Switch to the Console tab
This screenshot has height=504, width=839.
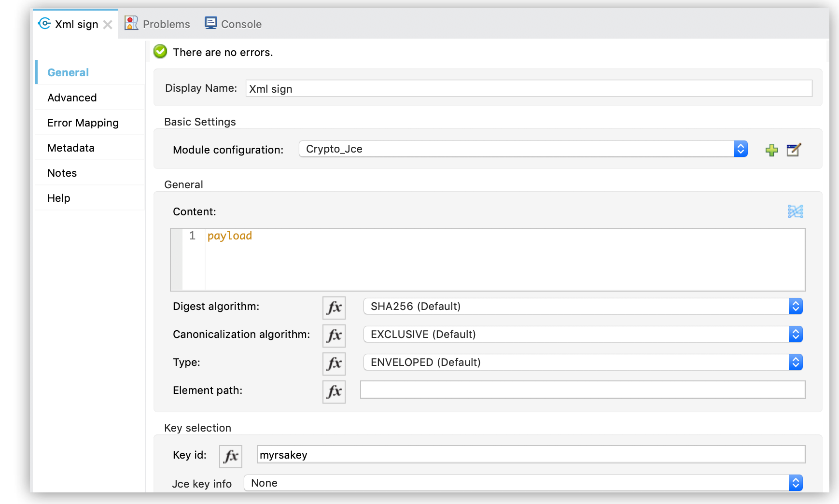tap(240, 24)
